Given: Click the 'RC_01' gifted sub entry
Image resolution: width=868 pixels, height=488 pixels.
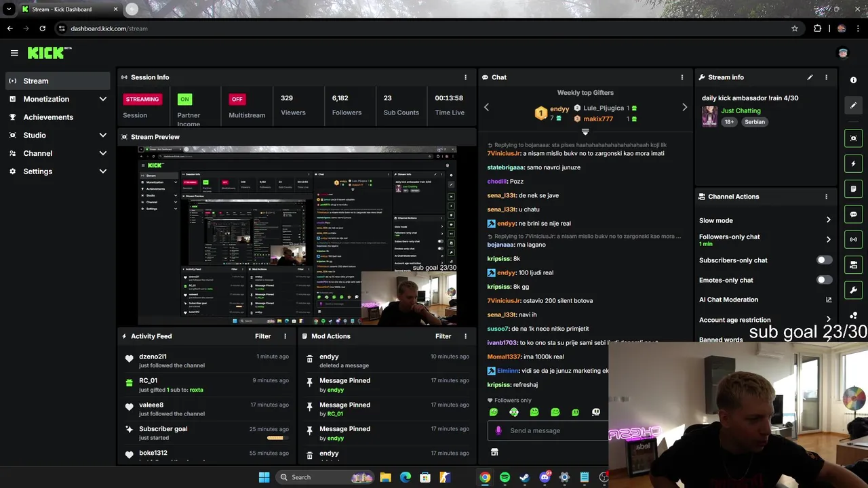Looking at the screenshot, I should click(x=207, y=385).
